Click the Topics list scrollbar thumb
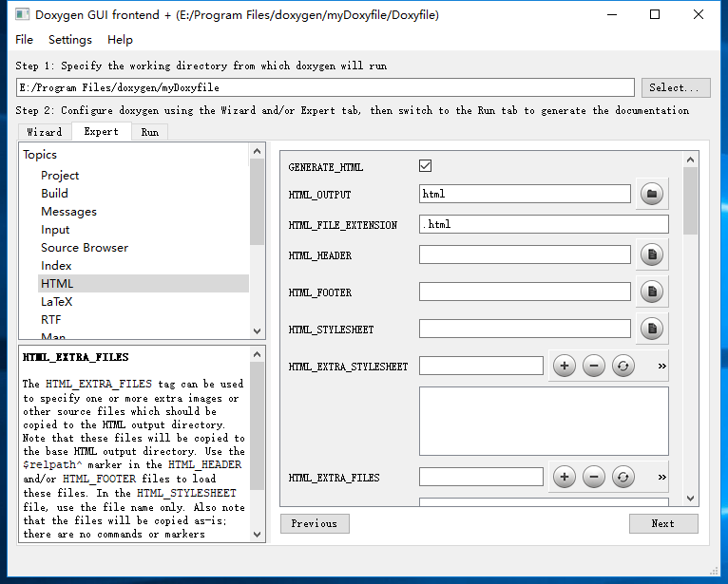The image size is (728, 584). (258, 201)
